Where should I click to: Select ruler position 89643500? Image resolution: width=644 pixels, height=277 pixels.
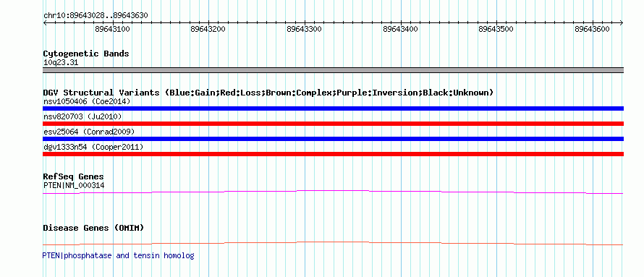[496, 29]
